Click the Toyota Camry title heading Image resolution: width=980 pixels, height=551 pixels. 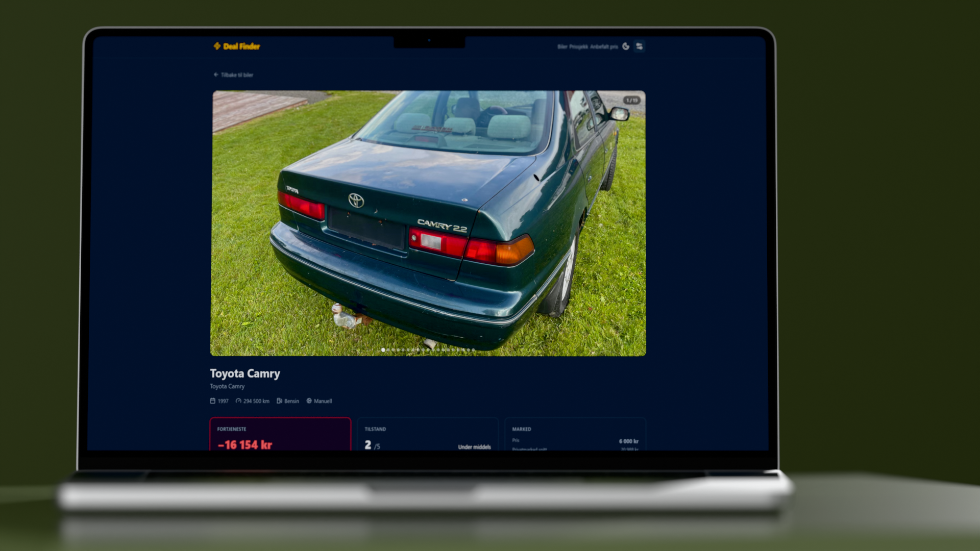(x=245, y=373)
